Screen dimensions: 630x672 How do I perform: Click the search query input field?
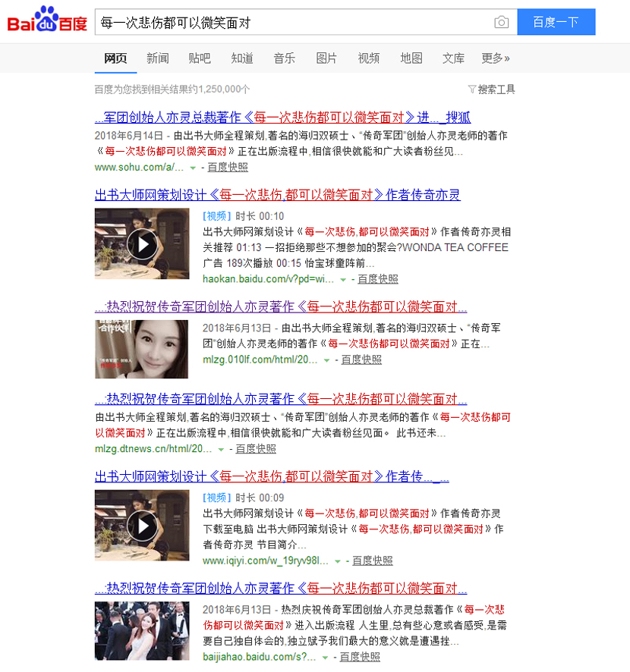tap(292, 23)
